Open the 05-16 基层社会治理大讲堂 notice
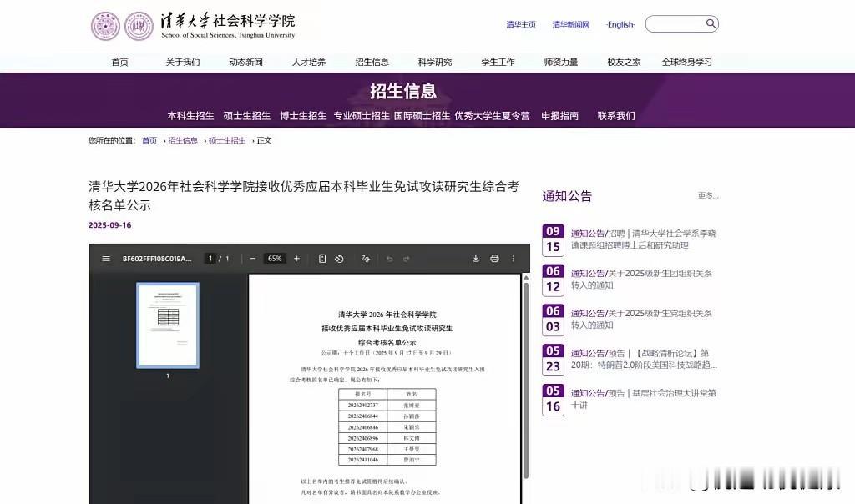This screenshot has height=504, width=855. [644, 399]
